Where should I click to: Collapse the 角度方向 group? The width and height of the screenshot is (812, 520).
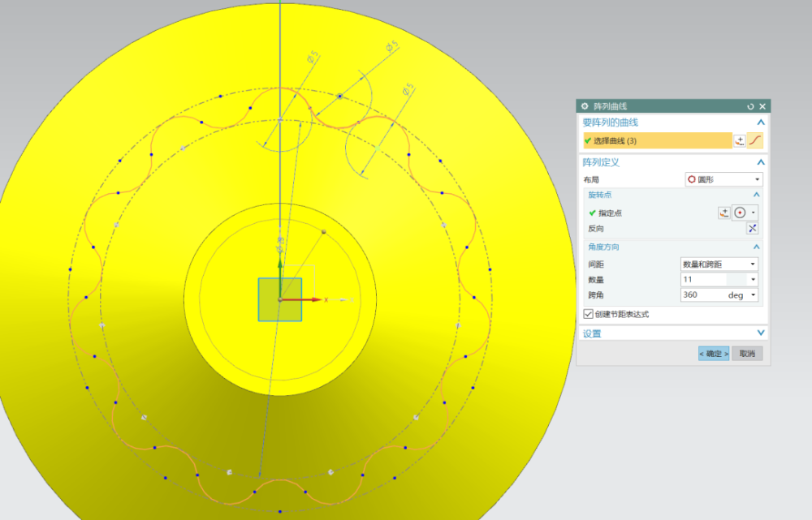click(x=756, y=247)
